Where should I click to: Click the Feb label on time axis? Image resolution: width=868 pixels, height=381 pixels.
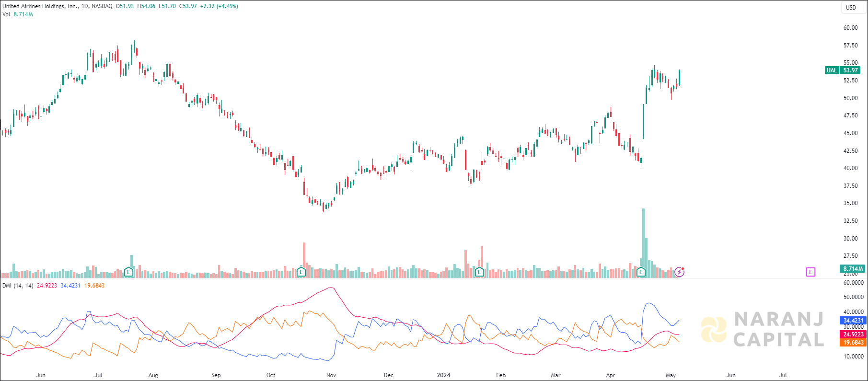[x=501, y=375]
